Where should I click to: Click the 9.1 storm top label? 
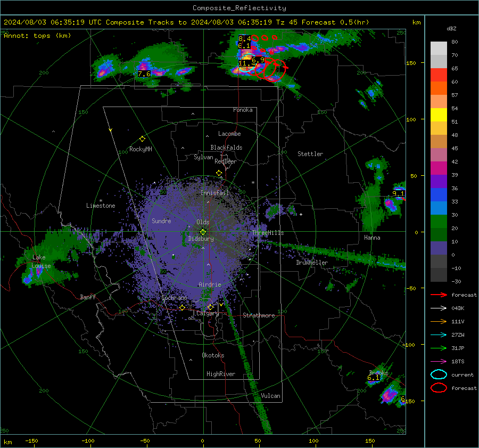[398, 193]
